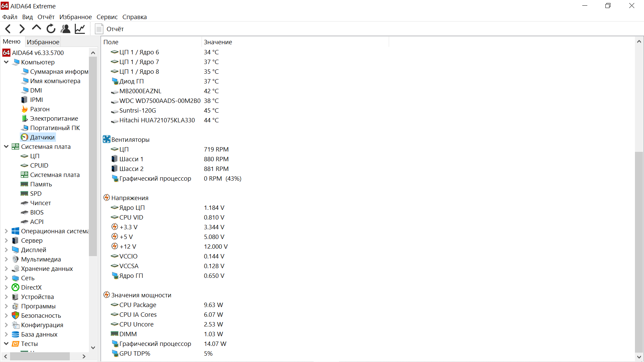This screenshot has height=362, width=644.
Task: Switch to the Избранное tab
Action: pos(43,42)
